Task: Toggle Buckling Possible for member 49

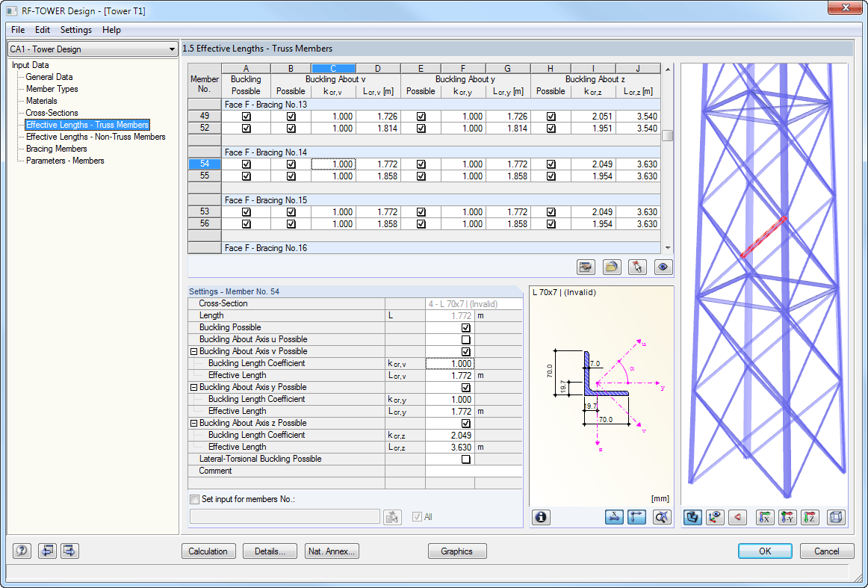Action: [x=247, y=117]
